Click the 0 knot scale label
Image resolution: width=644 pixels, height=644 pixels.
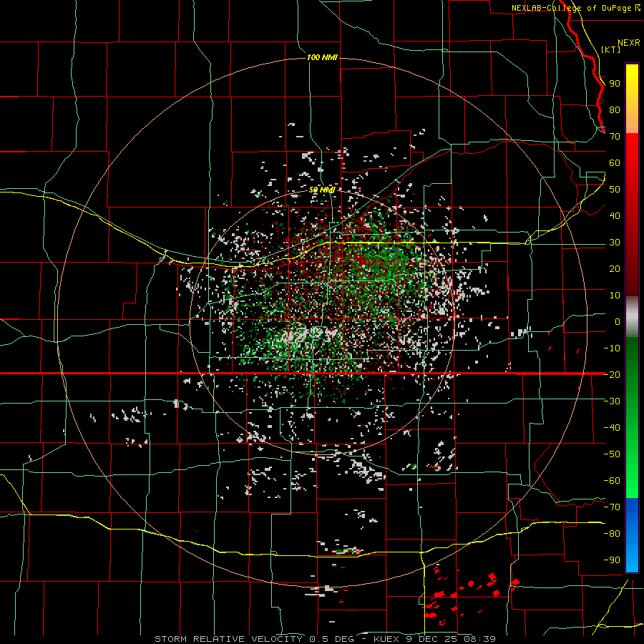pos(618,321)
